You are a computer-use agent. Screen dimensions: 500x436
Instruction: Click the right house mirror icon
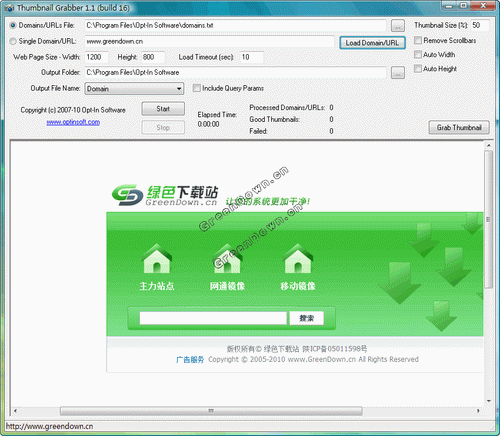pos(298,259)
